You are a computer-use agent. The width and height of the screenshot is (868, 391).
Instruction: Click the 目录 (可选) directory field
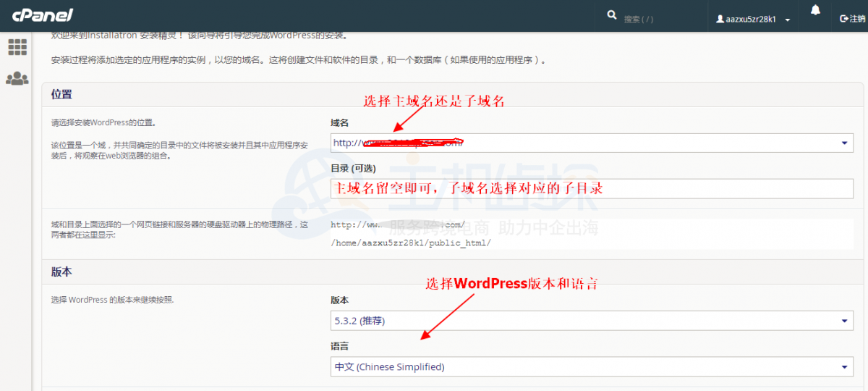(x=592, y=188)
